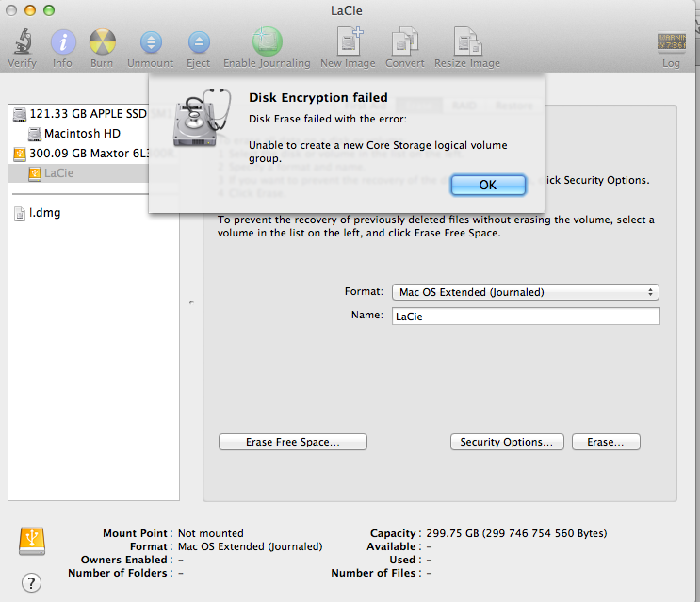Click the New Image toolbar icon
The height and width of the screenshot is (602, 700).
tap(349, 41)
